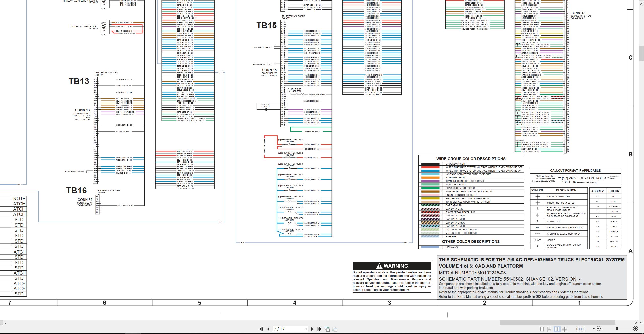Image resolution: width=644 pixels, height=334 pixels.
Task: Click the 13H DIODE component label
Action: coord(296,89)
